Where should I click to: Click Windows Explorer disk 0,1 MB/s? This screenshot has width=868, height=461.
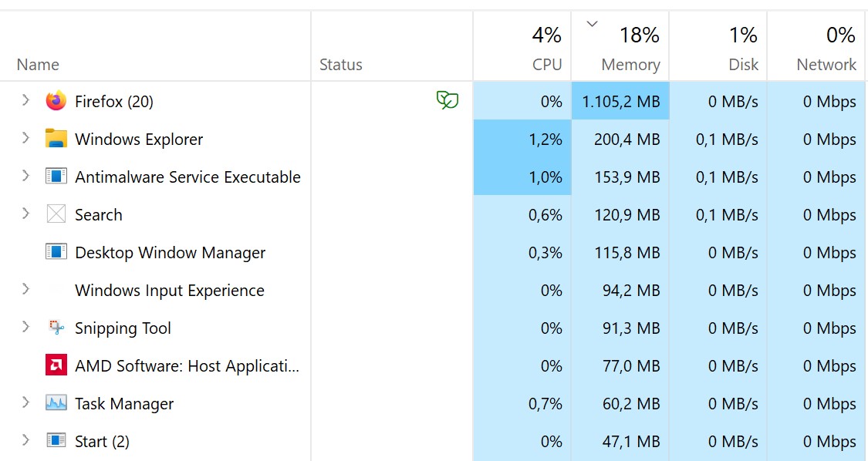click(727, 139)
